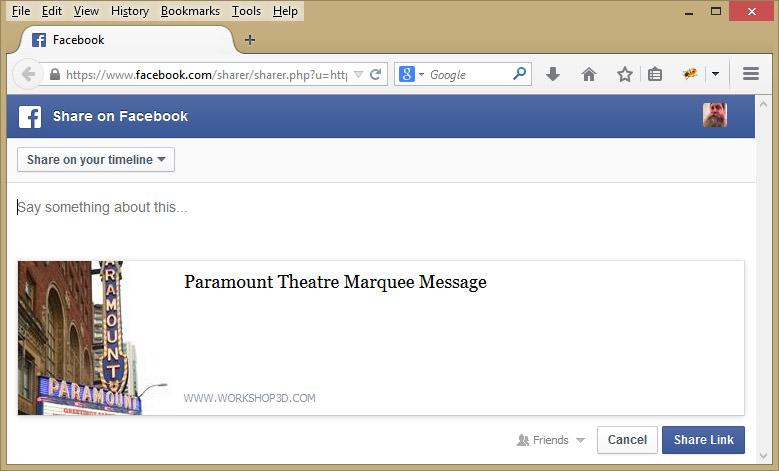Click the magnifier search icon in Google box
This screenshot has height=471, width=779.
pyautogui.click(x=519, y=74)
